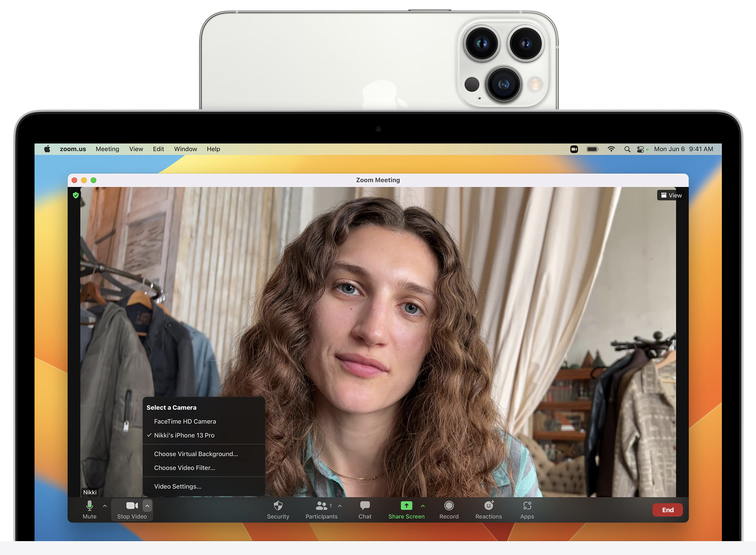The height and width of the screenshot is (555, 756).
Task: Open the View layout button
Action: pos(671,195)
